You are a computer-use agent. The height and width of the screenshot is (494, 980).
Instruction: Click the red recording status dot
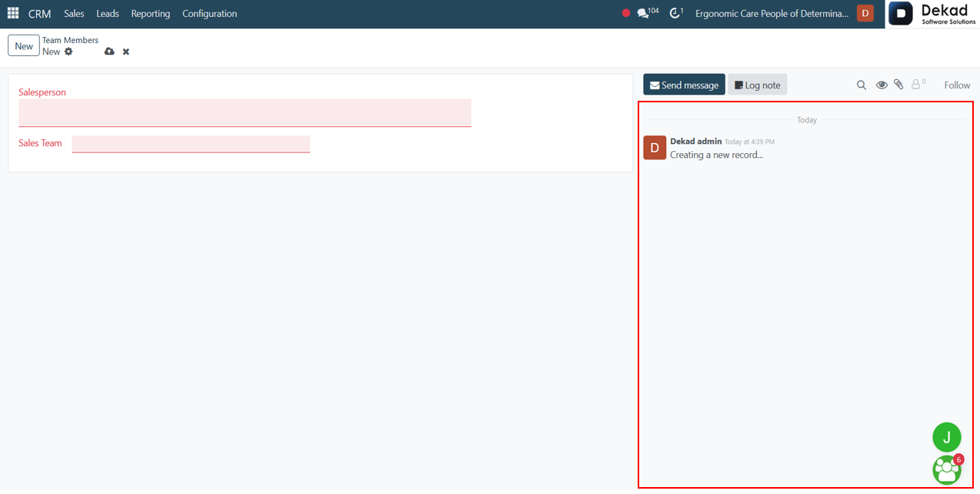tap(626, 13)
